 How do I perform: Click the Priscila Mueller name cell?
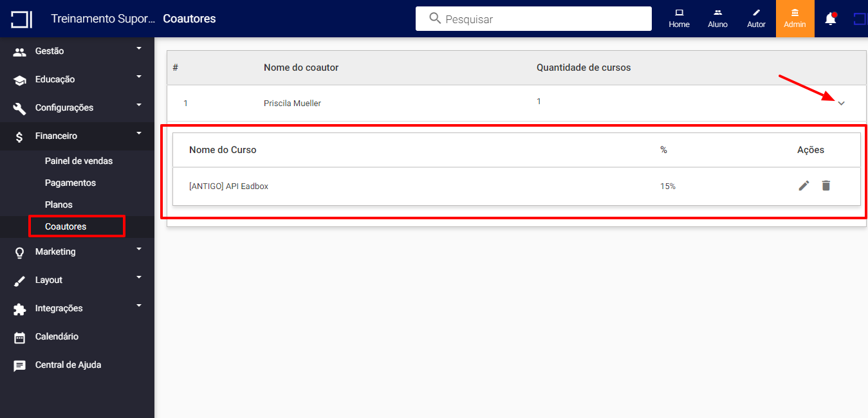point(292,103)
